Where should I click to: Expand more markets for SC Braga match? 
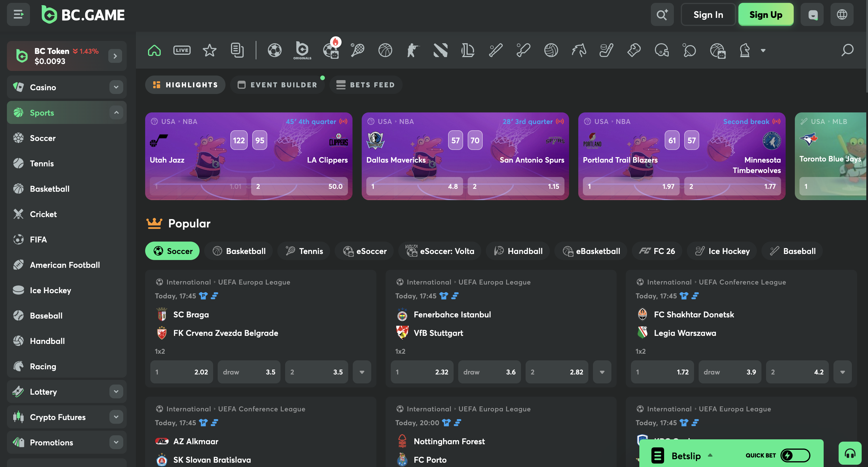(x=362, y=372)
